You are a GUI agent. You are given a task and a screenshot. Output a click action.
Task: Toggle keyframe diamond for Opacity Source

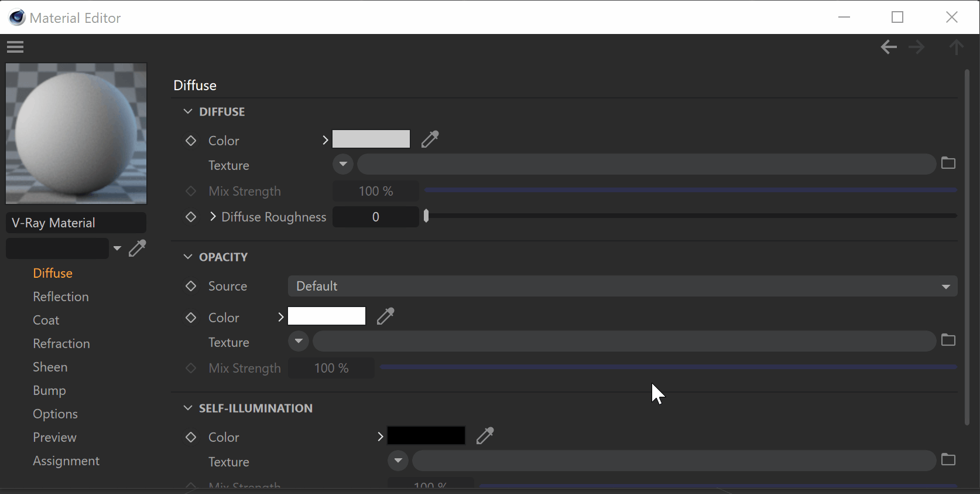pos(191,286)
